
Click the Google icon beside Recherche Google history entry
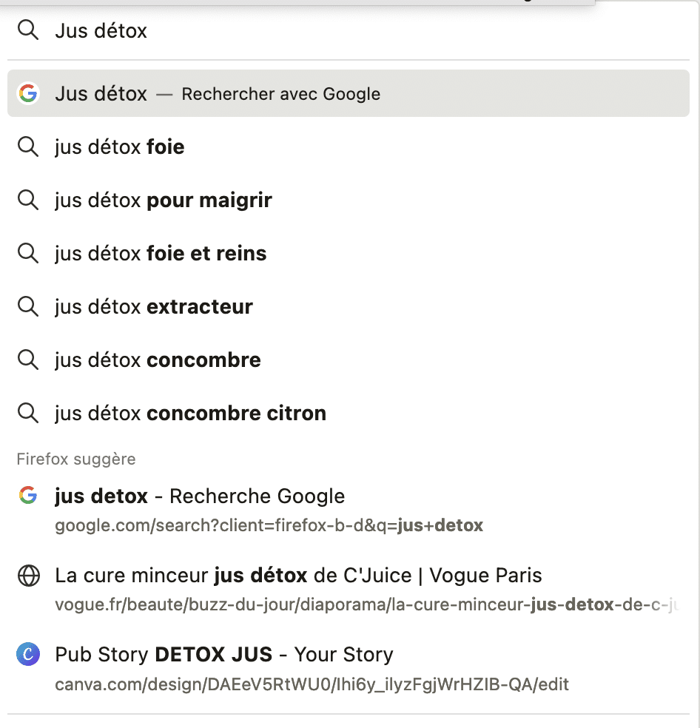point(28,496)
